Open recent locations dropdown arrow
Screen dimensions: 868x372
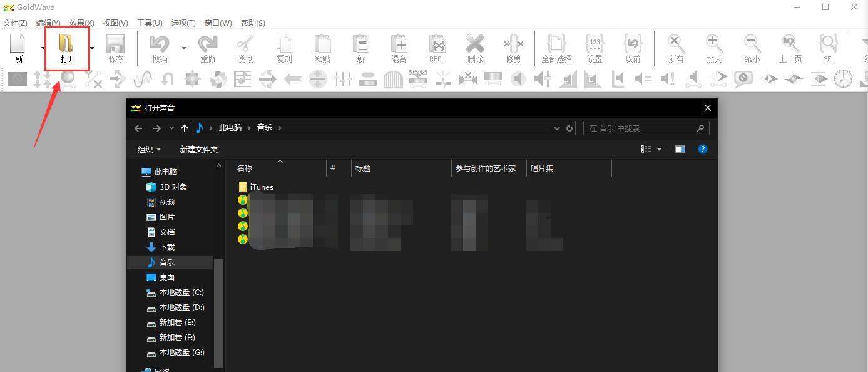(x=171, y=128)
